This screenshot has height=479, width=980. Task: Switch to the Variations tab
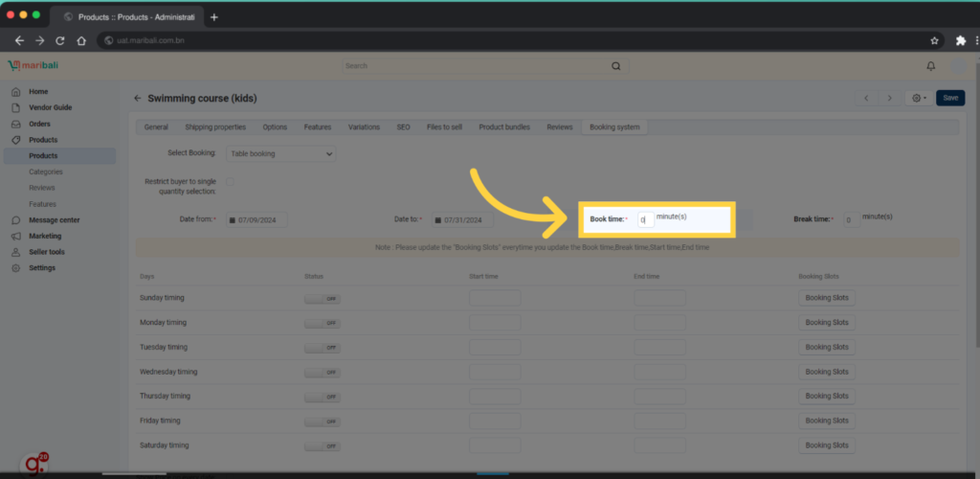(364, 127)
